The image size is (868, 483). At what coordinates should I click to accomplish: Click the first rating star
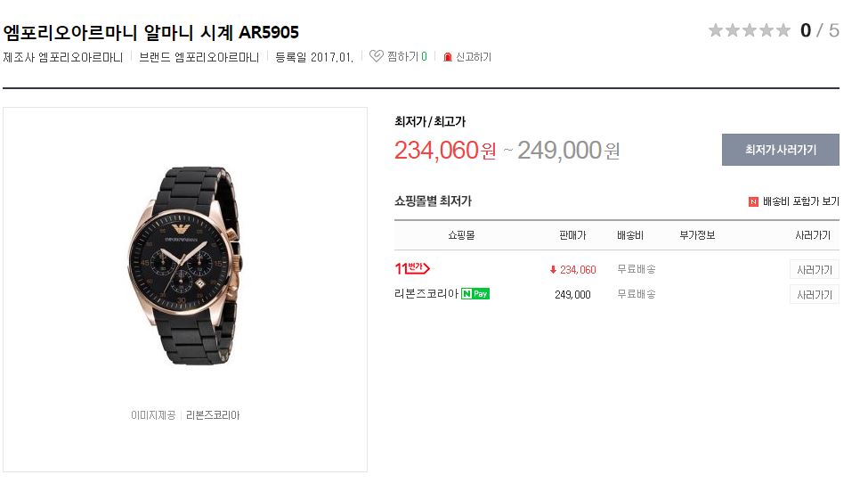coord(716,30)
